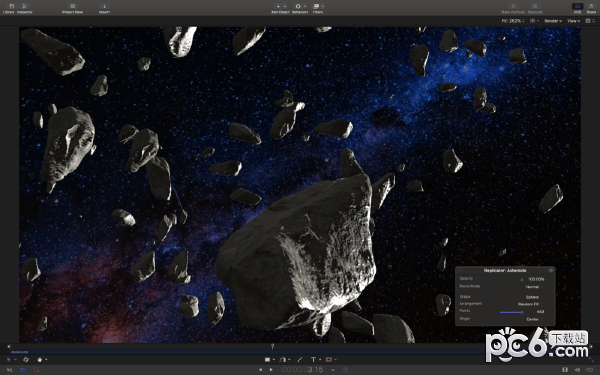Toggle the Project Pane

[x=72, y=8]
